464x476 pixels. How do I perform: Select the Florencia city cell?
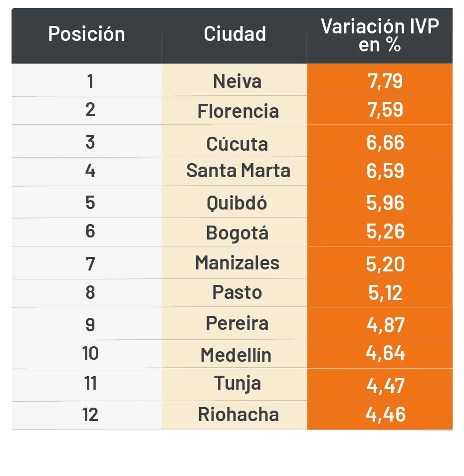(238, 111)
